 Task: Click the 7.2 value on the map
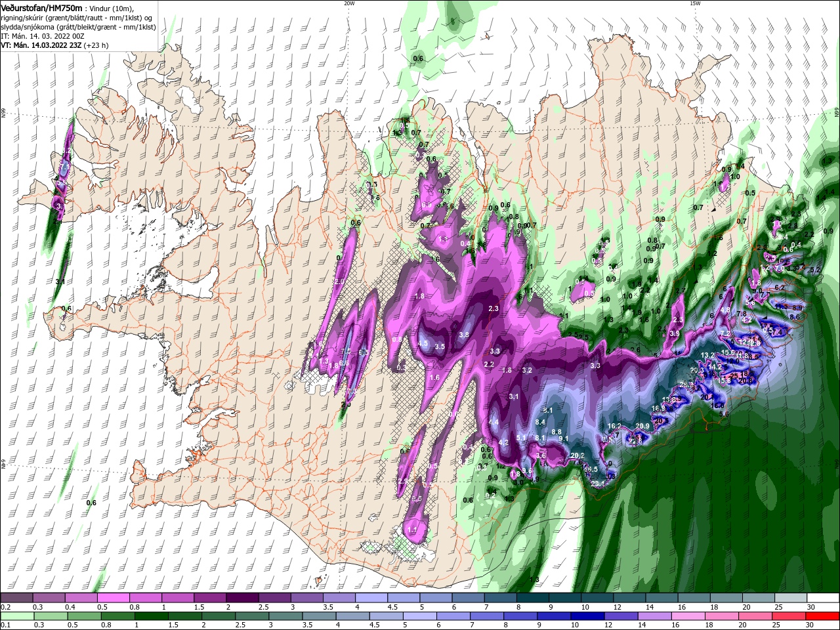coord(725,334)
